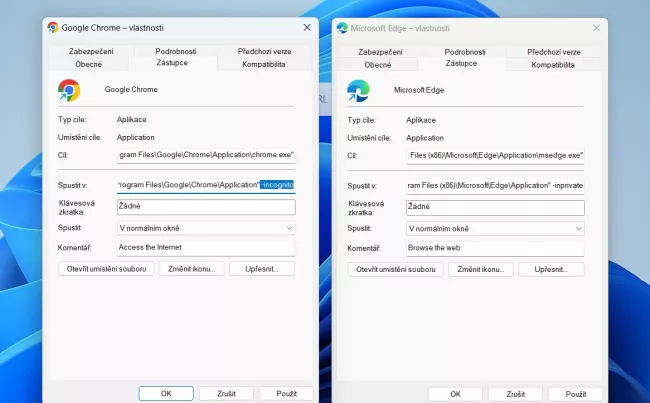650x403 pixels.
Task: Open Podrobnosti tab in Edge properties
Action: [x=465, y=52]
